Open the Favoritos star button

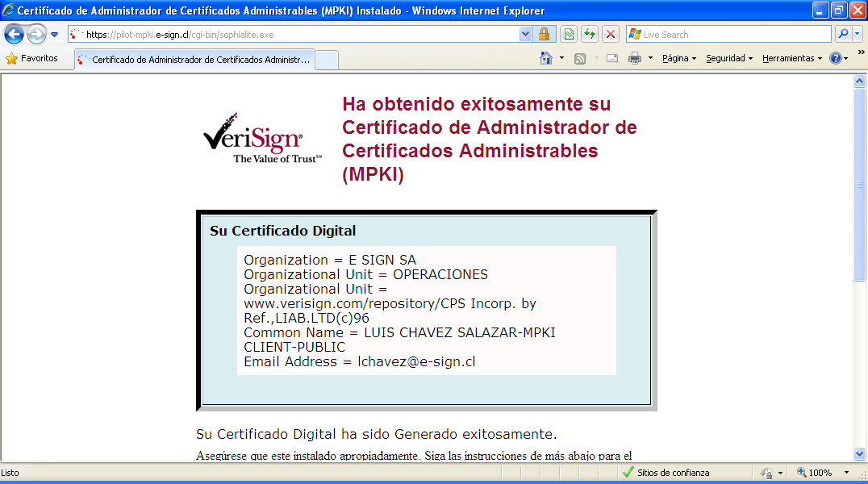(32, 58)
